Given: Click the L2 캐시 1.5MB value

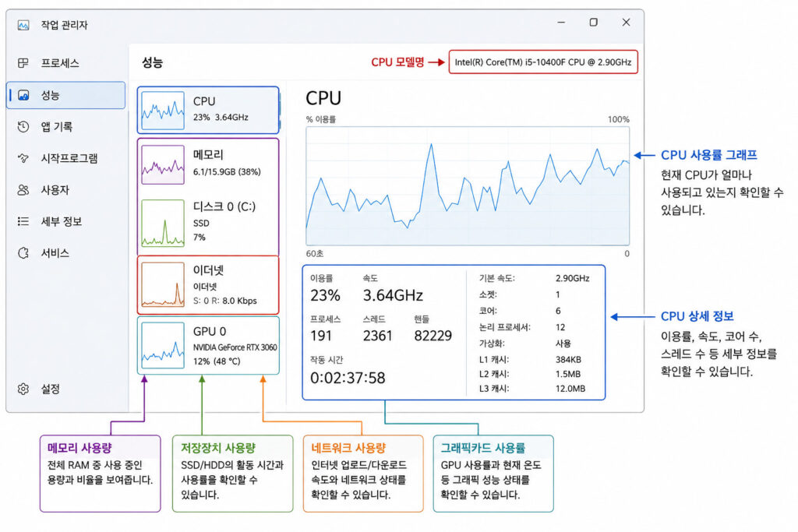Looking at the screenshot, I should coord(568,374).
